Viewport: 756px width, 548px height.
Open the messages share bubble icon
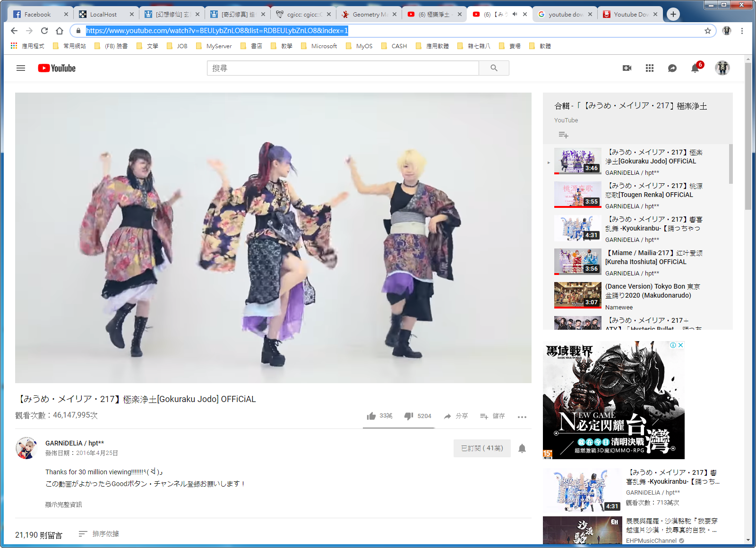coord(672,68)
